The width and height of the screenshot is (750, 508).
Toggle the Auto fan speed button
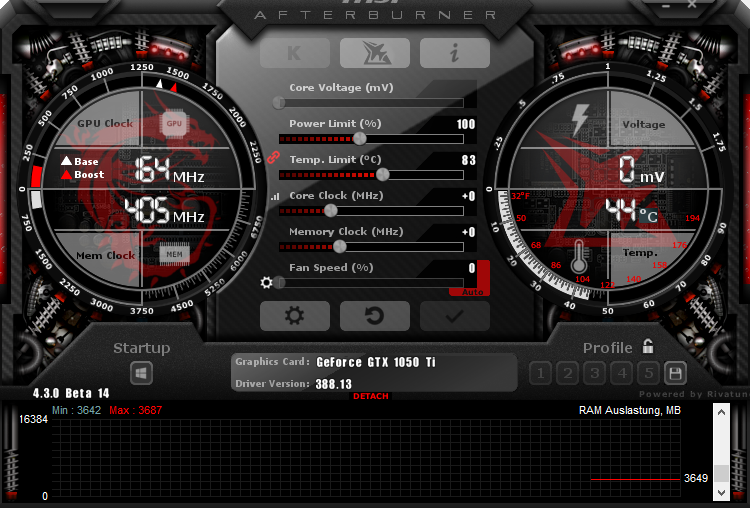(472, 292)
